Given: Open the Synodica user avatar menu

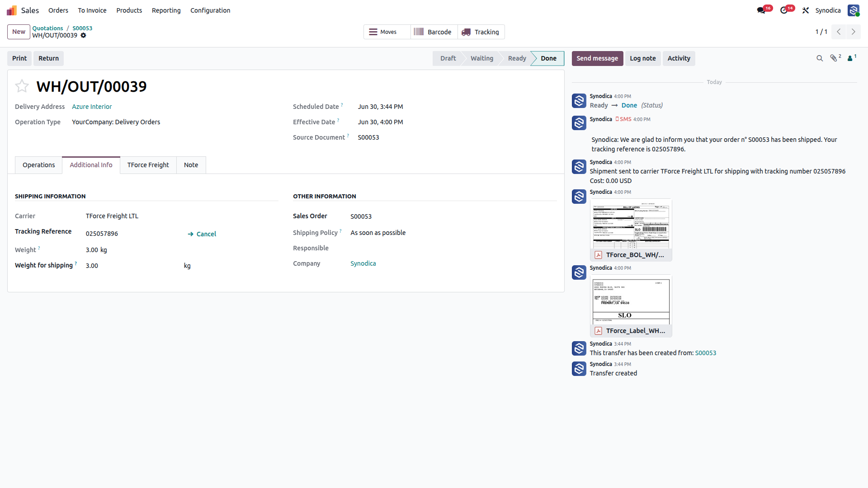Looking at the screenshot, I should coord(854,10).
